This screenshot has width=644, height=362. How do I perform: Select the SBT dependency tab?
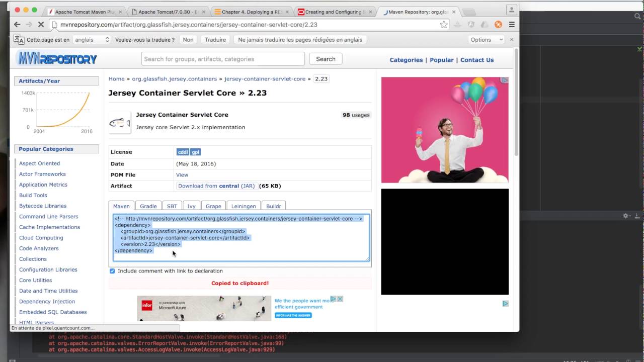tap(172, 206)
